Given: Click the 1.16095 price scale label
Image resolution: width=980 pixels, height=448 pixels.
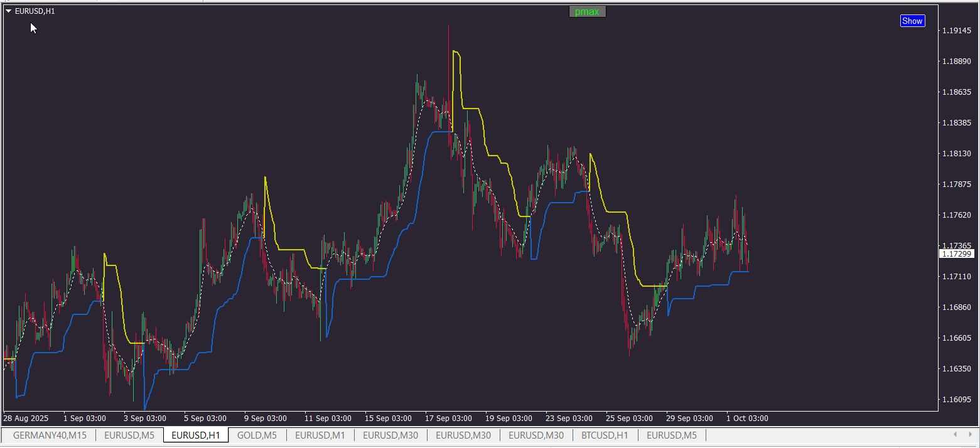Looking at the screenshot, I should pyautogui.click(x=958, y=400).
